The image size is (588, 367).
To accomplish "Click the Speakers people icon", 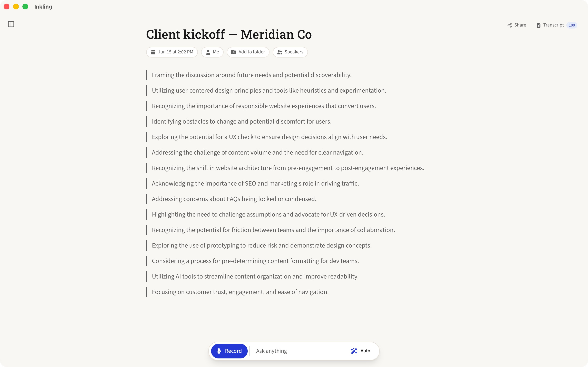I will coord(280,52).
